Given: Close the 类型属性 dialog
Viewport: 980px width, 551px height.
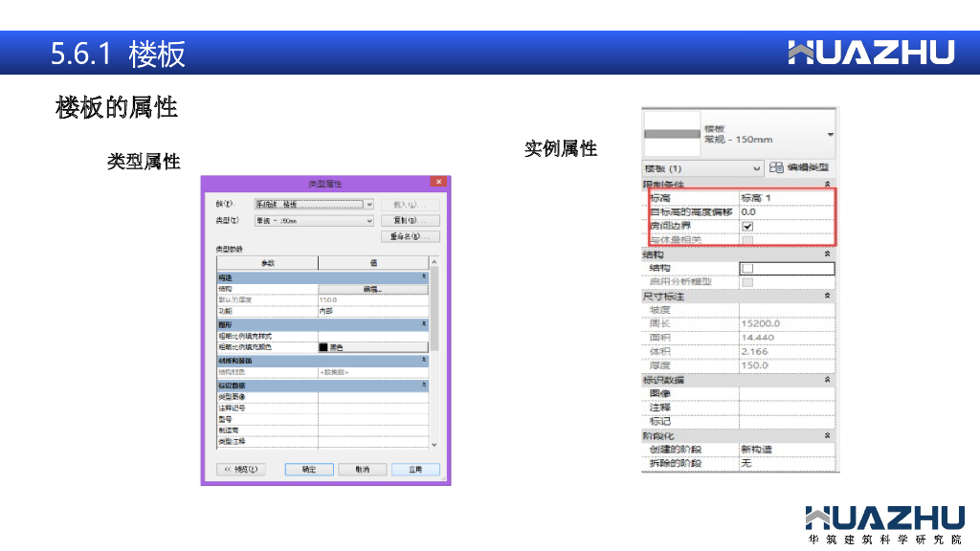Looking at the screenshot, I should click(438, 182).
